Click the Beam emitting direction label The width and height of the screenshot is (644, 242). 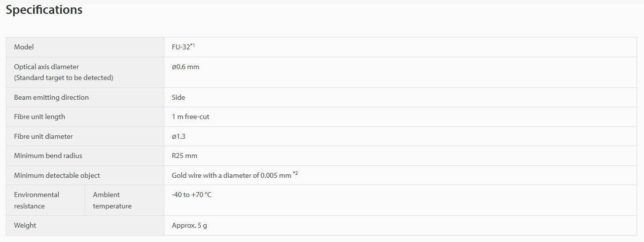coord(51,98)
